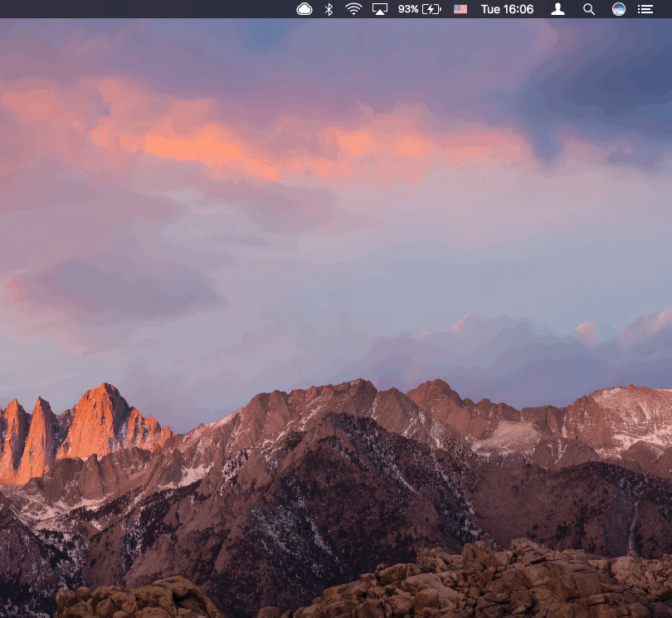Open the Wi-Fi menu

coord(353,9)
